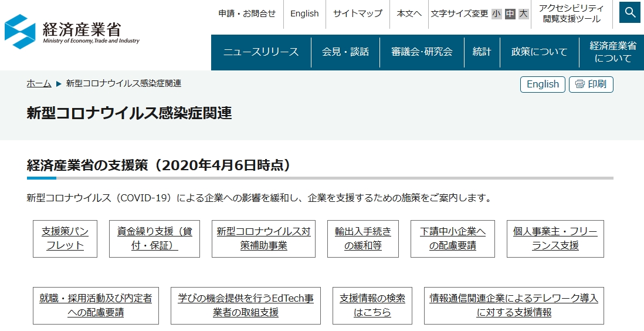Image resolution: width=644 pixels, height=331 pixels.
Task: Set text size to small (小)
Action: click(497, 13)
